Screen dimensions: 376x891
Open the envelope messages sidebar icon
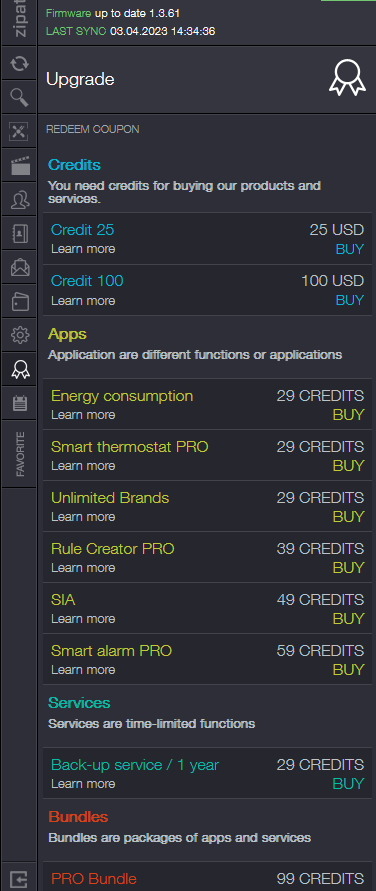click(x=19, y=268)
